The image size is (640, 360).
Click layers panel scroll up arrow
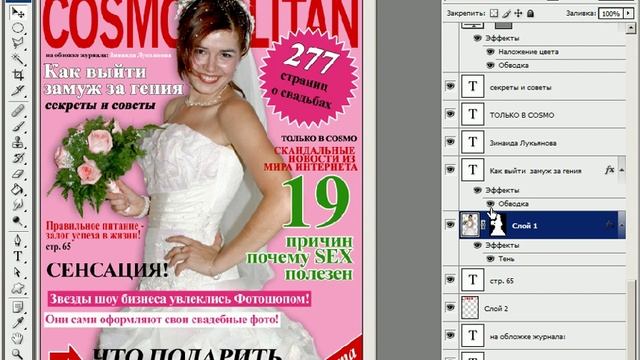click(631, 28)
